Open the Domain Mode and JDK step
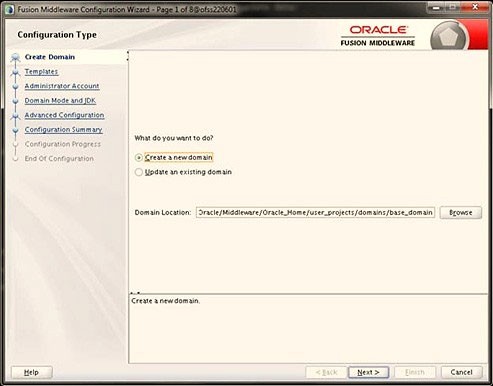 [x=60, y=101]
